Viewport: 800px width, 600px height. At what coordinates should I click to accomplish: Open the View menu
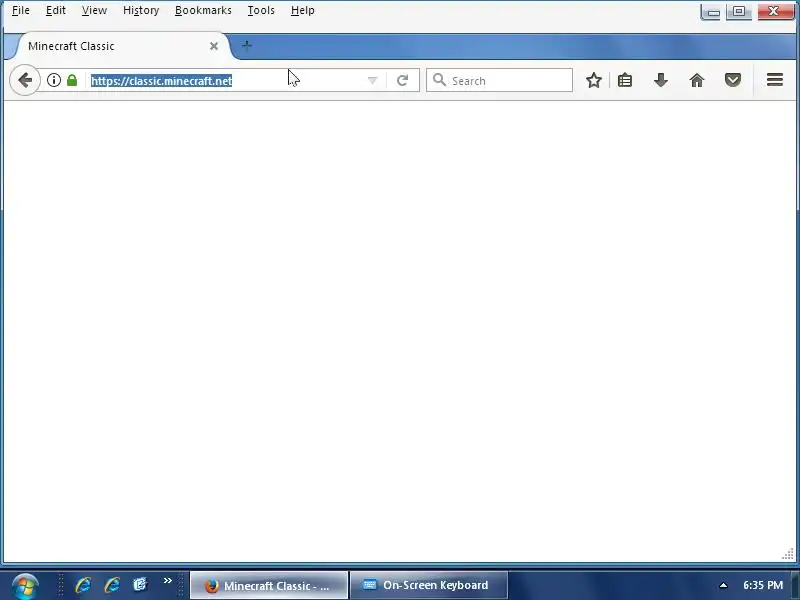pyautogui.click(x=94, y=10)
